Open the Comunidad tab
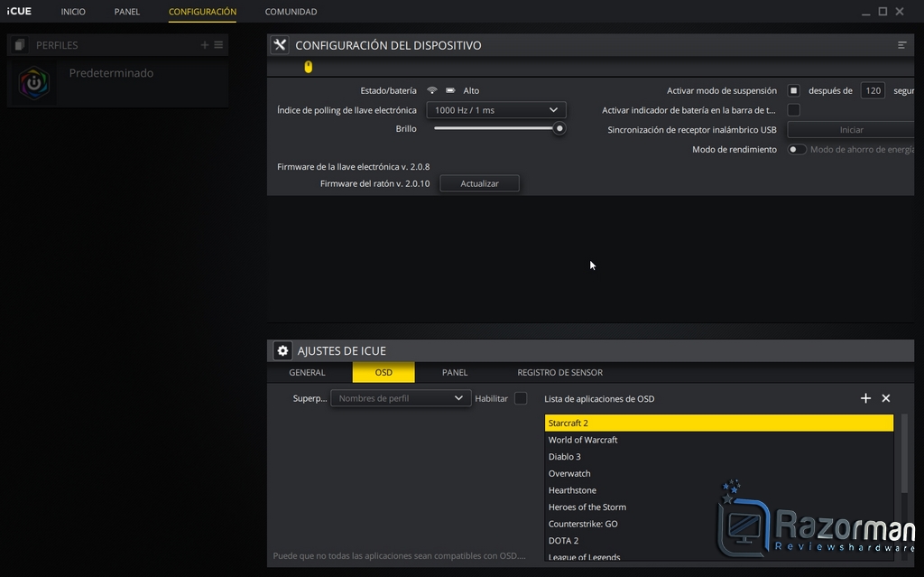The width and height of the screenshot is (924, 577). point(291,12)
